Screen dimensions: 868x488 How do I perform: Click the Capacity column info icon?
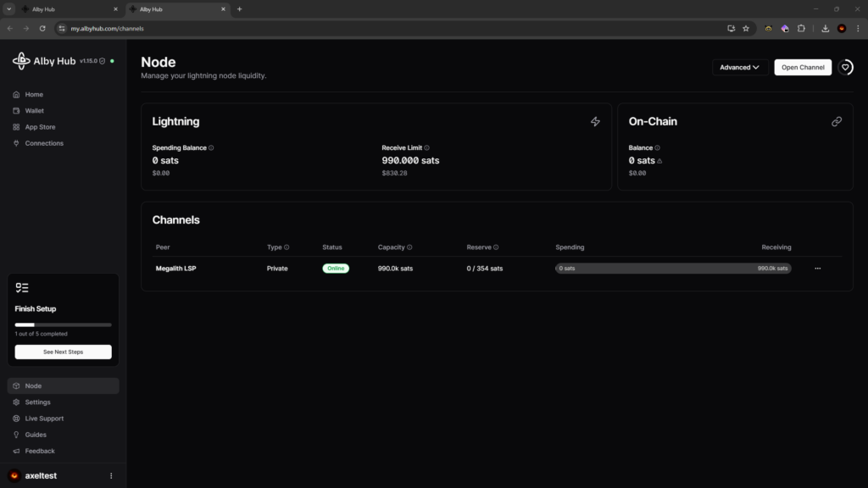pyautogui.click(x=409, y=247)
